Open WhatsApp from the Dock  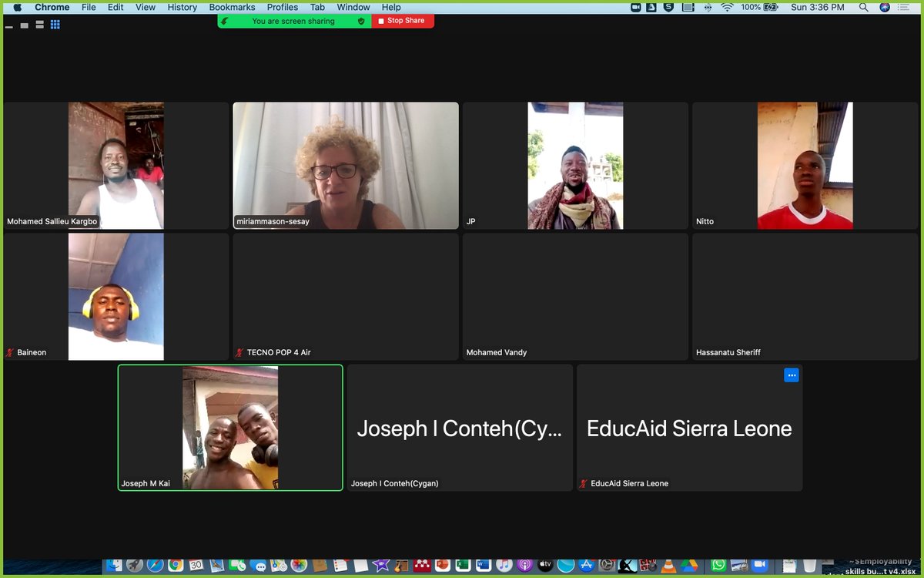[718, 565]
